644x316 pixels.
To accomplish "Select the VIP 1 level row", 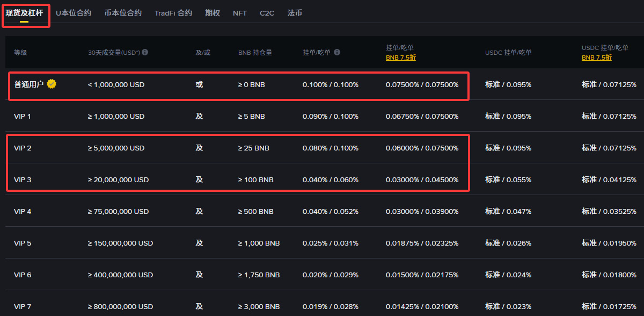I will point(23,116).
